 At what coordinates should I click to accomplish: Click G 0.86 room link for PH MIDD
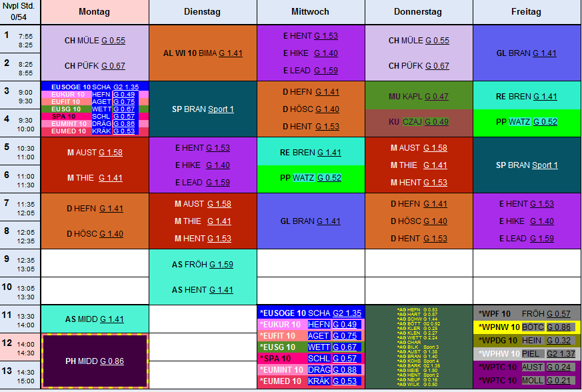(112, 361)
